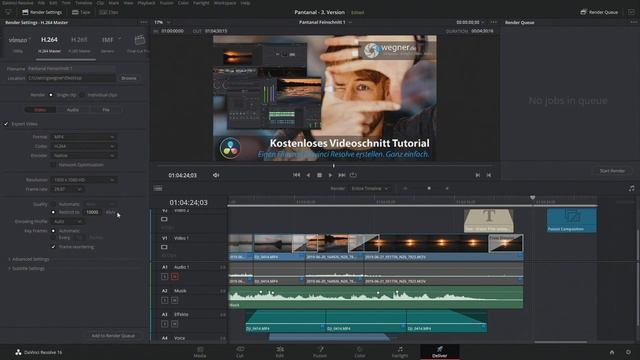Set mark out point icon
The height and width of the screenshot is (360, 640).
pyautogui.click(x=489, y=175)
